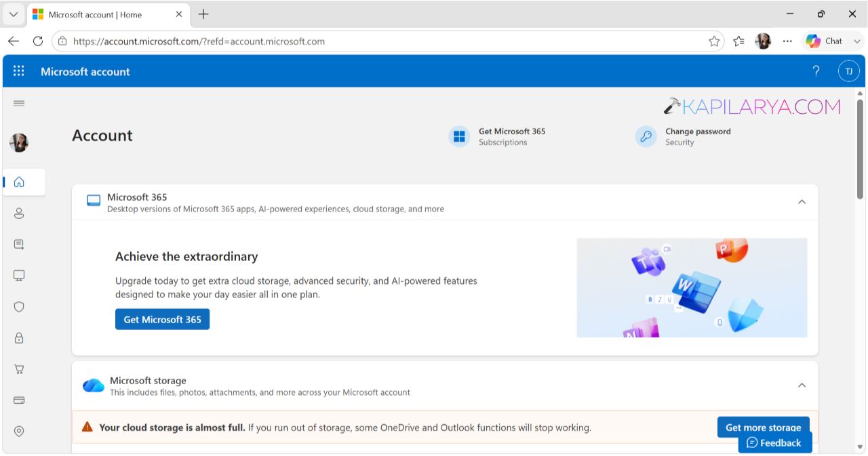868x456 pixels.
Task: Click the Microsoft 365 laptop icon
Action: 94,201
